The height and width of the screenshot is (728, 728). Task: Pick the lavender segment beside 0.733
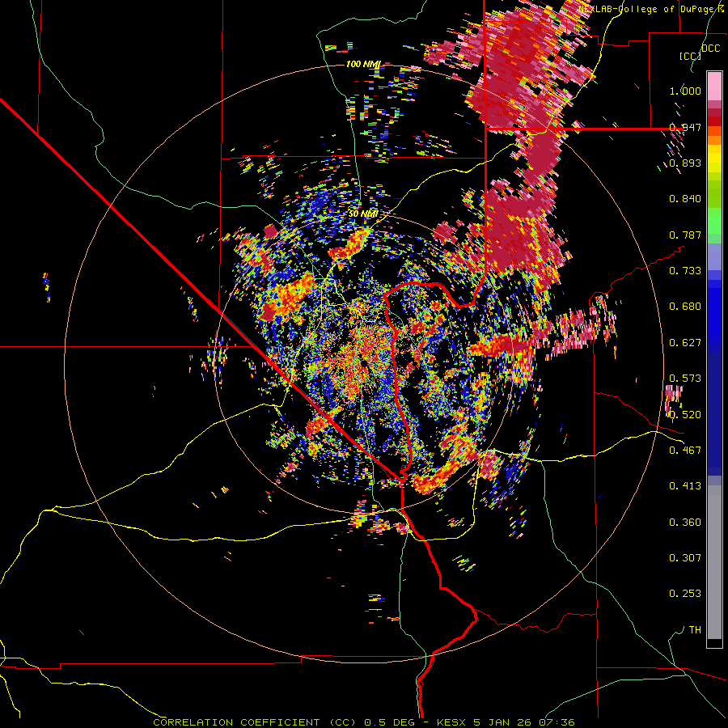pyautogui.click(x=714, y=256)
